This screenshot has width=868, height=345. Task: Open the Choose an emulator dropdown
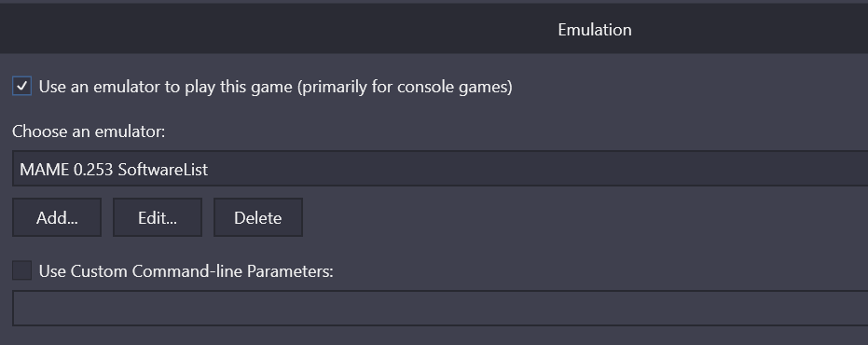pyautogui.click(x=440, y=169)
